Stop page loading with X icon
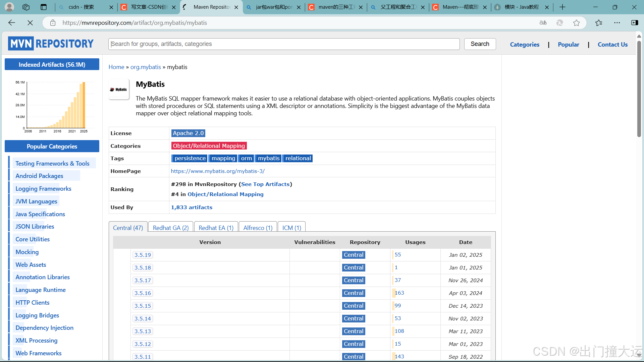 pos(30,23)
